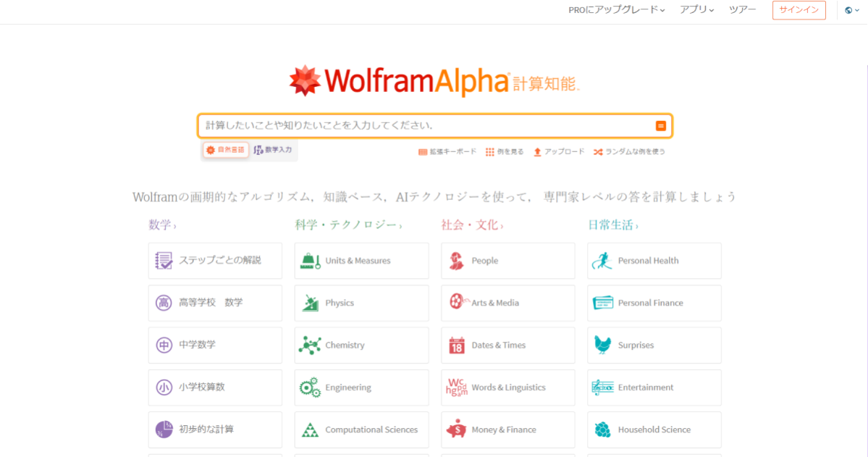Image resolution: width=868 pixels, height=457 pixels.
Task: Open the Personal Finance text link
Action: (x=650, y=303)
